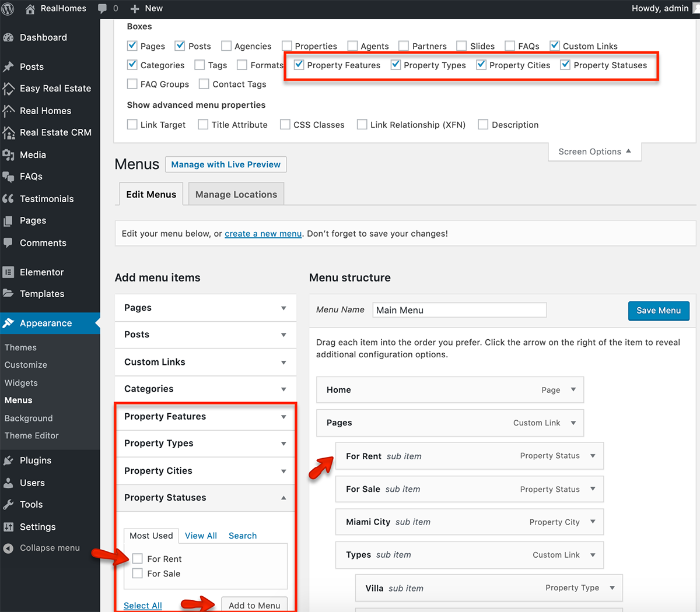The width and height of the screenshot is (700, 612).
Task: Open the Pages sidebar icon
Action: pos(9,221)
